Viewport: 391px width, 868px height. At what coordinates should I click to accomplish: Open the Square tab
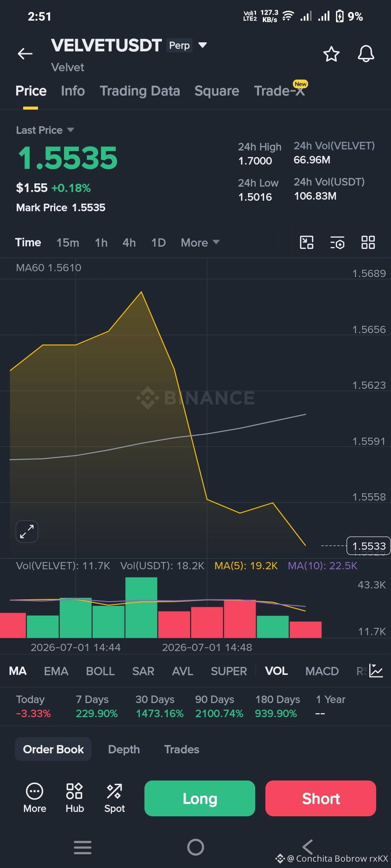(216, 91)
